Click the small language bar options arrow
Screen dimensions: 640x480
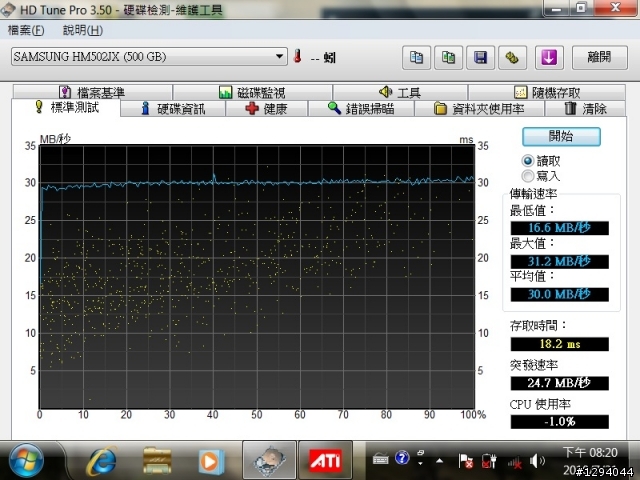coord(420,464)
